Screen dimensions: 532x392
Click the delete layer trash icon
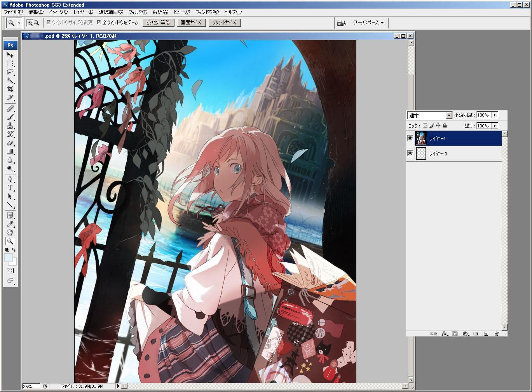click(496, 334)
